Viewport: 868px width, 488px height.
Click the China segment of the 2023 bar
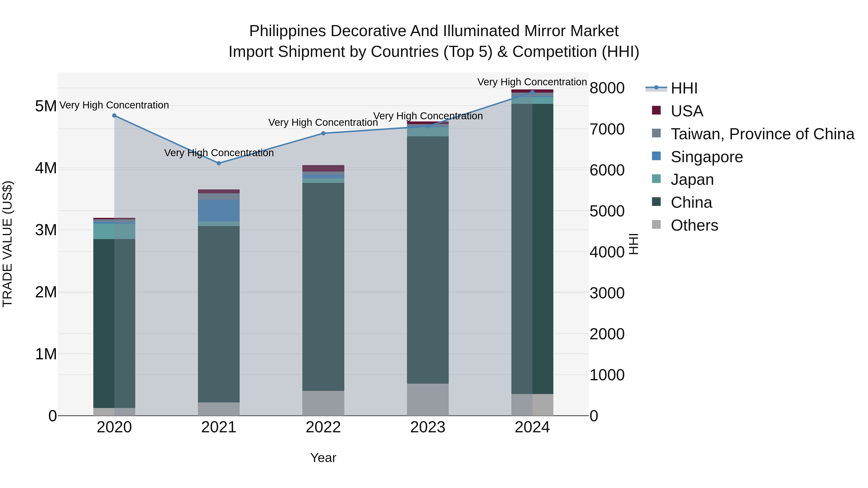[428, 260]
